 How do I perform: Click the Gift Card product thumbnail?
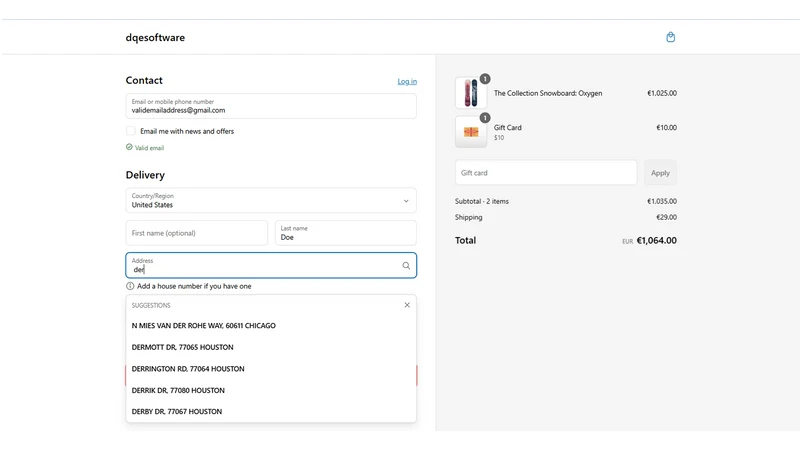tap(471, 132)
